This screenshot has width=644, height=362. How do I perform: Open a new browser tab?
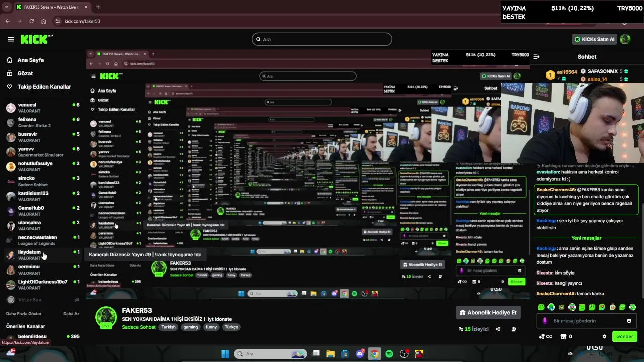pos(98,7)
